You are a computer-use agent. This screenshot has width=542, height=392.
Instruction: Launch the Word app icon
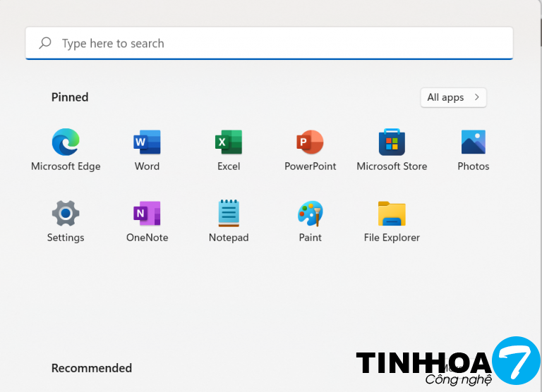[x=147, y=142]
